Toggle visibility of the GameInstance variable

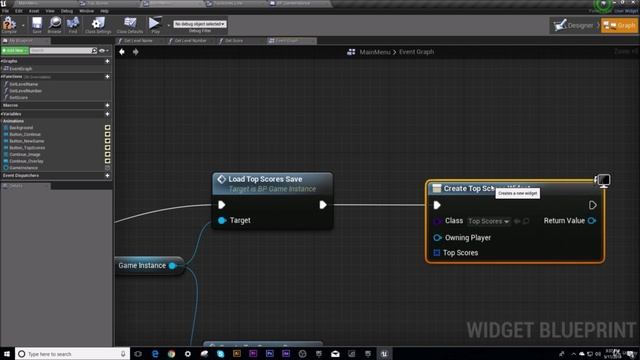tap(107, 168)
